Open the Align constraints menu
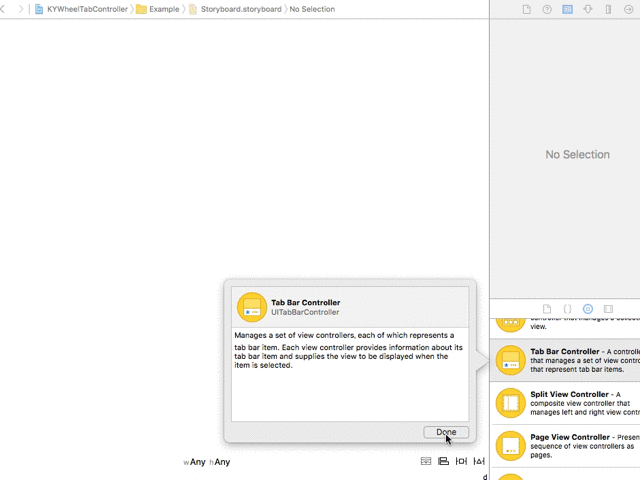640x480 pixels. point(443,461)
